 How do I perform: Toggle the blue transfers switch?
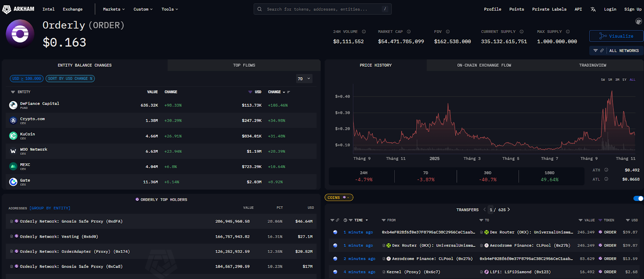click(x=638, y=198)
